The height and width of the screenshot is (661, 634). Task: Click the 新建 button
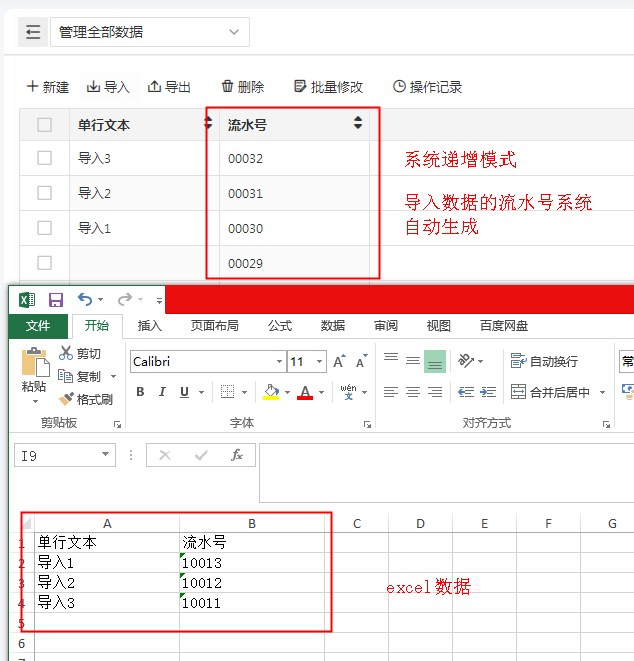[x=47, y=87]
